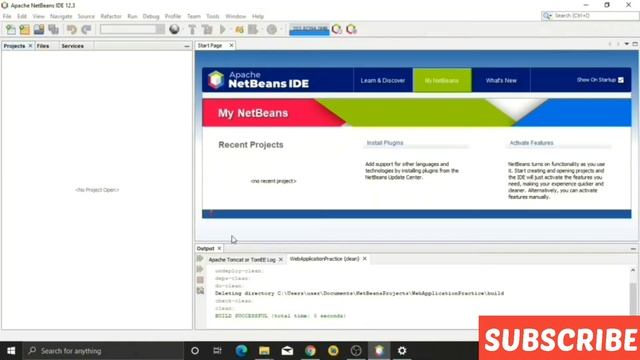Click the memory usage bar to collect garbage
Image resolution: width=640 pixels, height=360 pixels.
point(309,29)
